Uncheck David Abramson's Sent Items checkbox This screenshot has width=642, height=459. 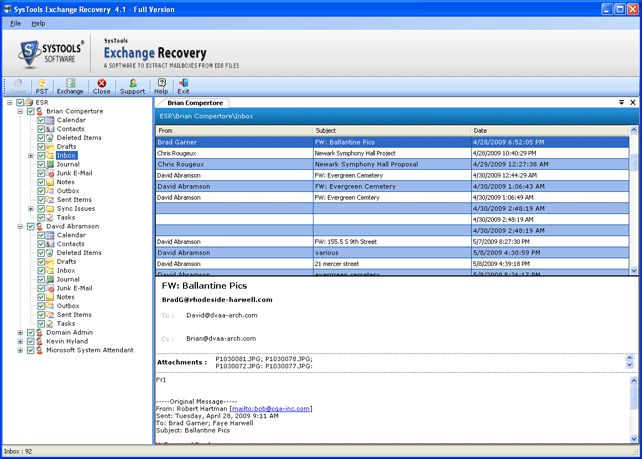41,315
